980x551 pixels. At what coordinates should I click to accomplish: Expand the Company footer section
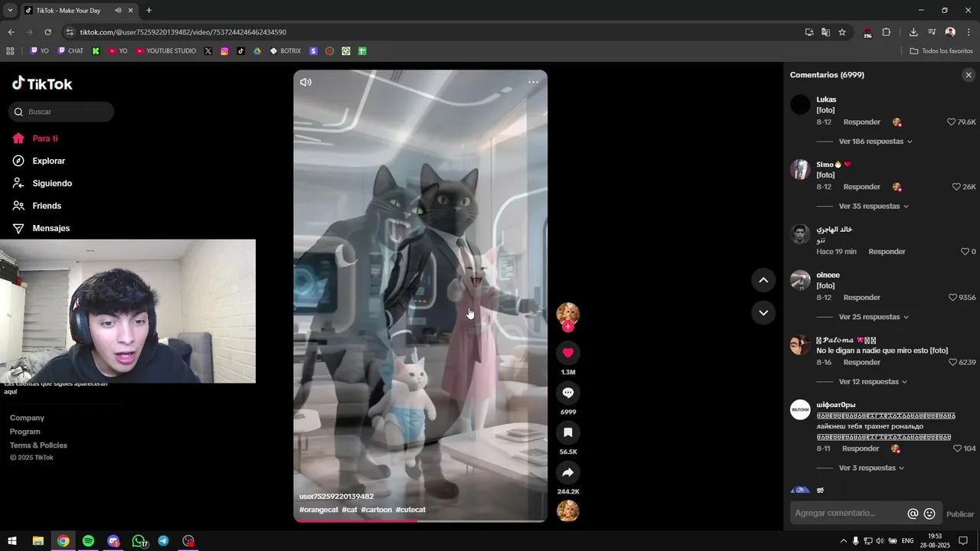pyautogui.click(x=27, y=418)
